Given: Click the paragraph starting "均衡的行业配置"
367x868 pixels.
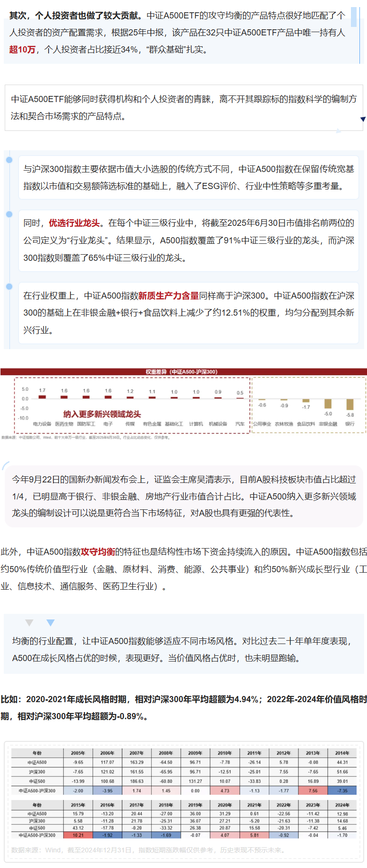Looking at the screenshot, I should point(184,650).
